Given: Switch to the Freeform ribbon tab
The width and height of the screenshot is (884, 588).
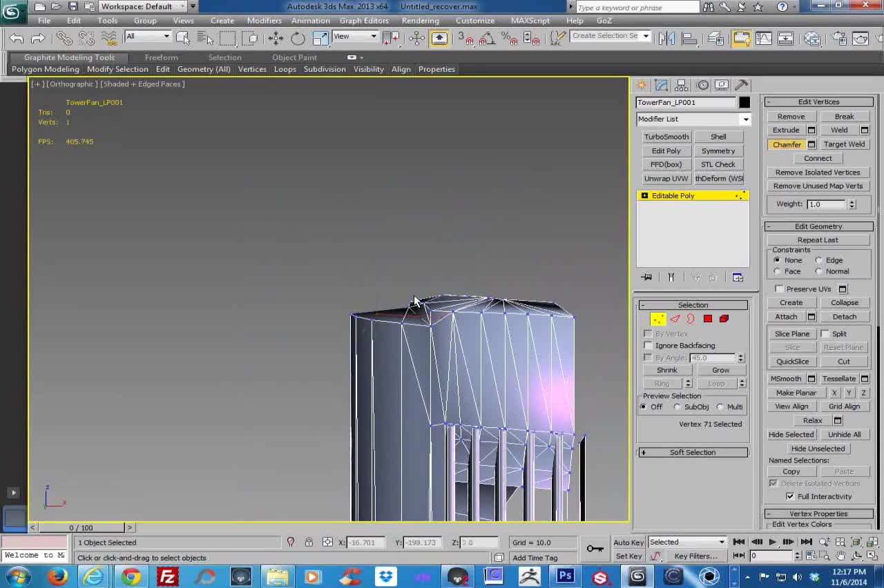Looking at the screenshot, I should pyautogui.click(x=161, y=57).
